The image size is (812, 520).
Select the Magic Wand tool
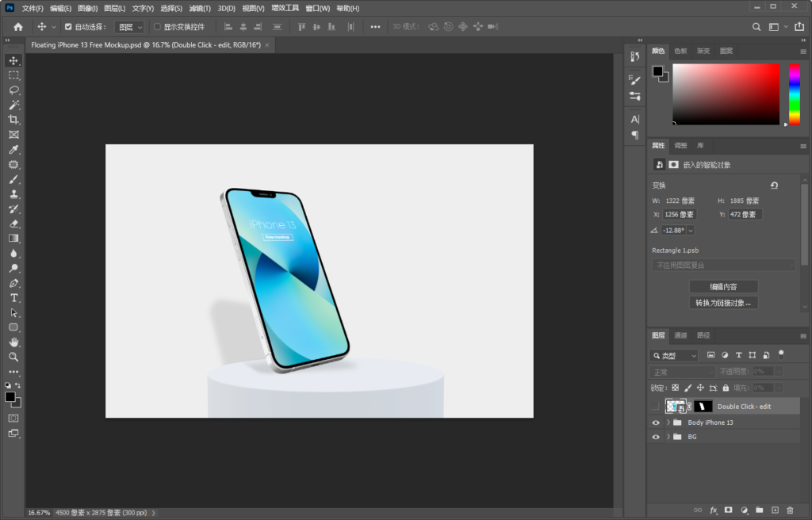pos(13,105)
